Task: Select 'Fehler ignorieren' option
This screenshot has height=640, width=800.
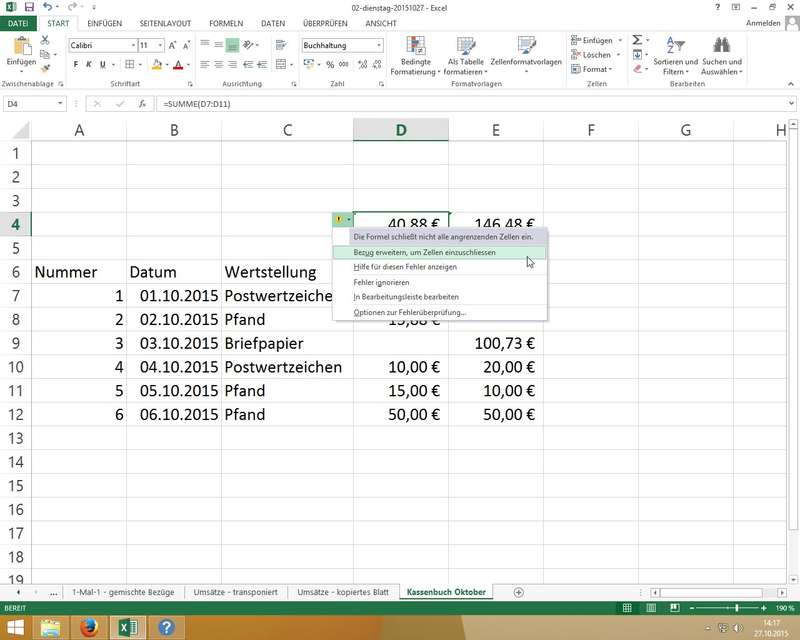Action: coord(383,283)
